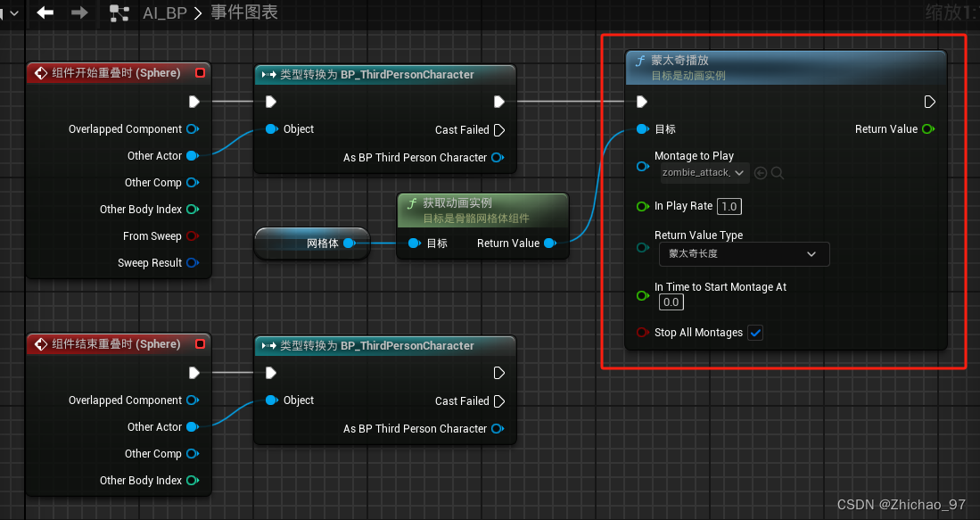Select the 事件图表 breadcrumb
The width and height of the screenshot is (980, 520).
(243, 12)
